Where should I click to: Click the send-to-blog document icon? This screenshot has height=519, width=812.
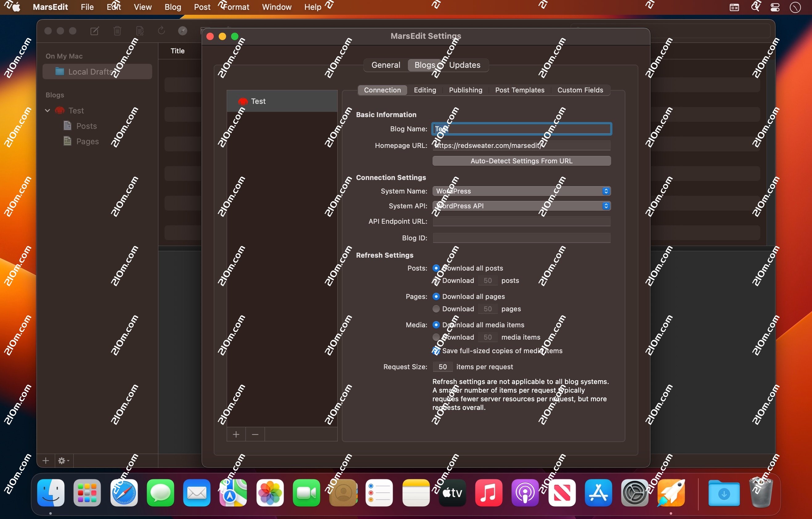(x=140, y=31)
